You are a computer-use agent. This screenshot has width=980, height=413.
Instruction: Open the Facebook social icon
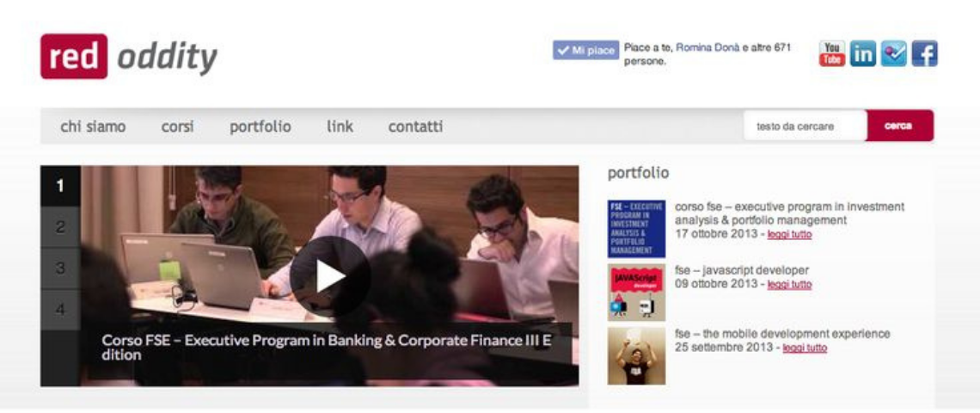[x=924, y=54]
